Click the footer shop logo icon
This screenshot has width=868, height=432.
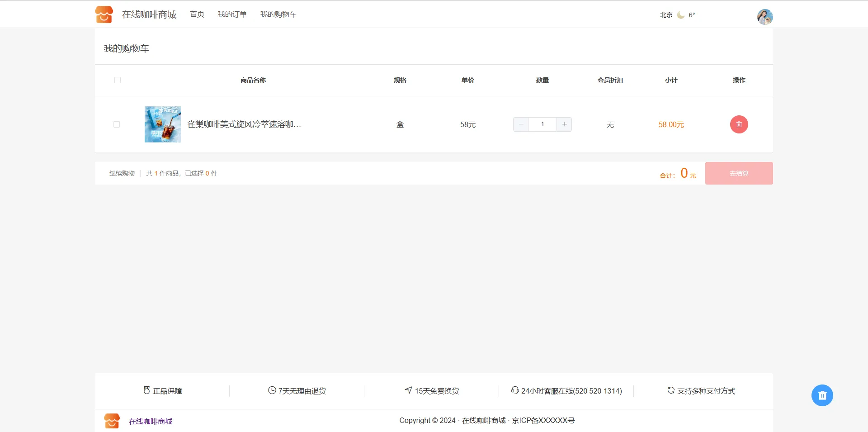coord(112,421)
